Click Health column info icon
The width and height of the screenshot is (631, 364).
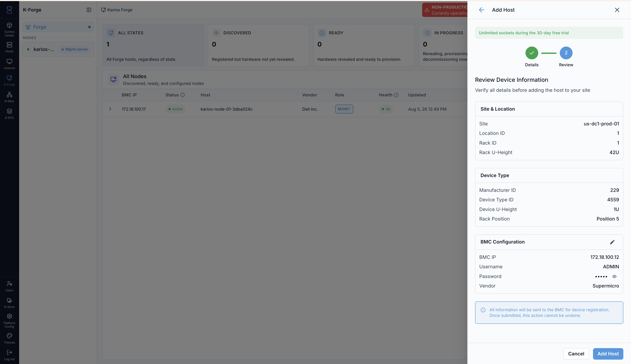396,95
